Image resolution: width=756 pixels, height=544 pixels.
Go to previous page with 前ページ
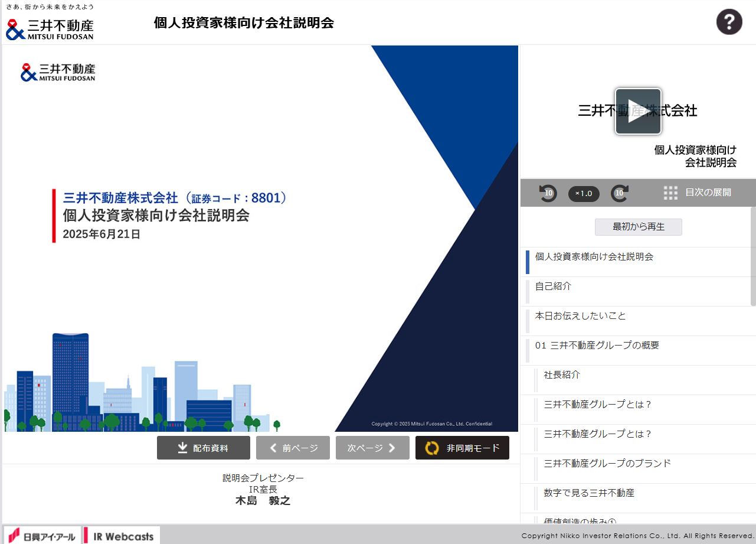[x=293, y=448]
